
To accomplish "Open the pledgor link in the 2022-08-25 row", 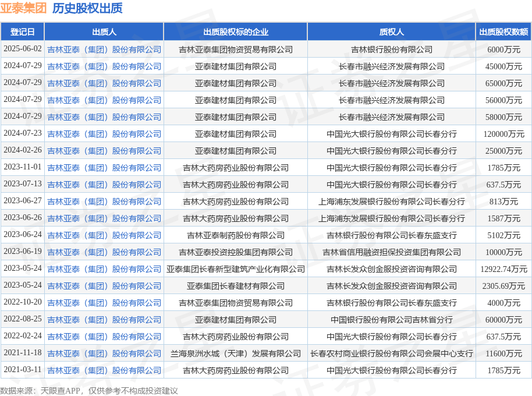I will [104, 320].
